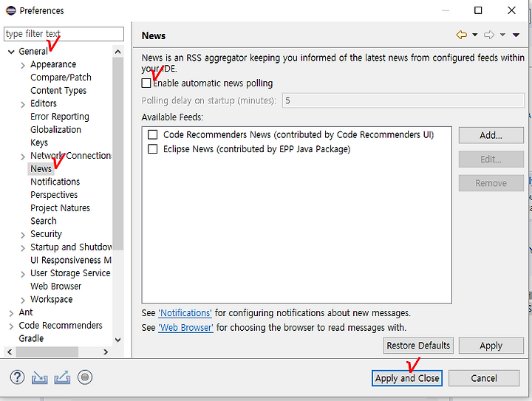The width and height of the screenshot is (532, 401).
Task: Select Gradle in the tree
Action: click(31, 338)
